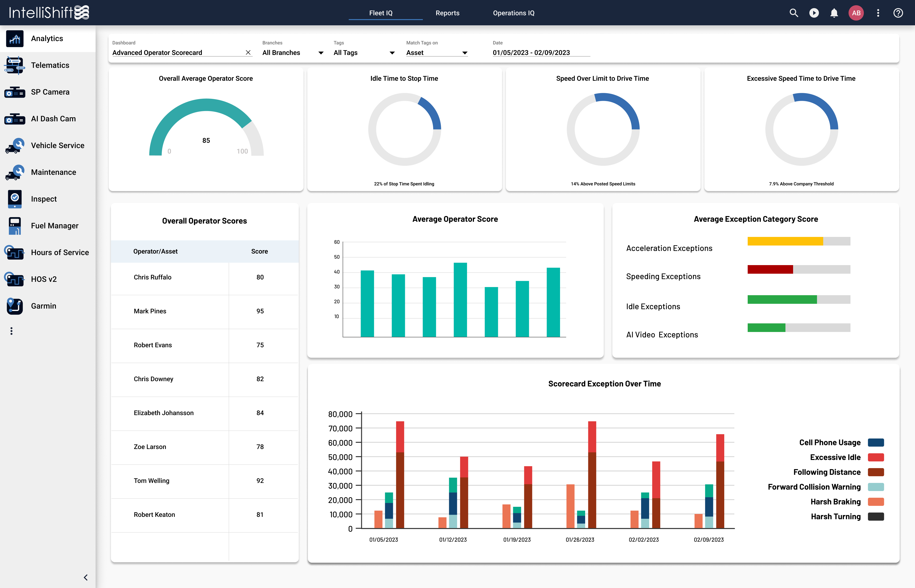Open the notifications bell
The height and width of the screenshot is (588, 915).
pyautogui.click(x=834, y=13)
